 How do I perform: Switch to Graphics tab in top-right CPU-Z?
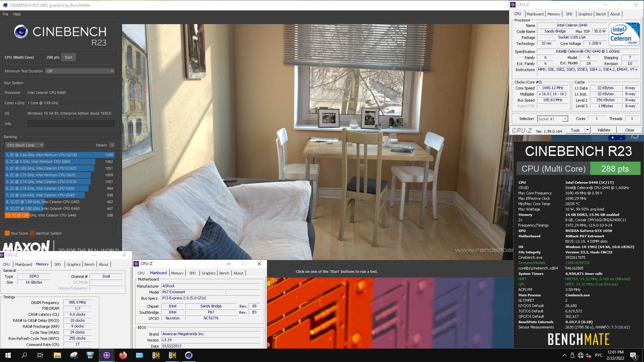585,14
